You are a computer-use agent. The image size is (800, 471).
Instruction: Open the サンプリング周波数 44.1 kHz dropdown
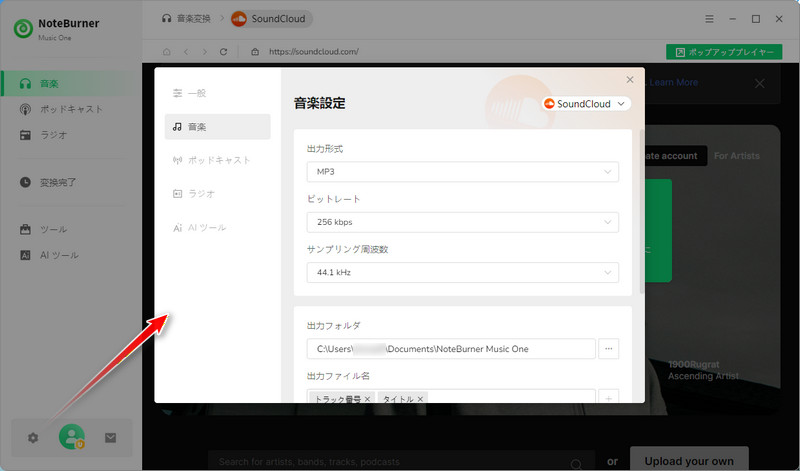(x=463, y=272)
